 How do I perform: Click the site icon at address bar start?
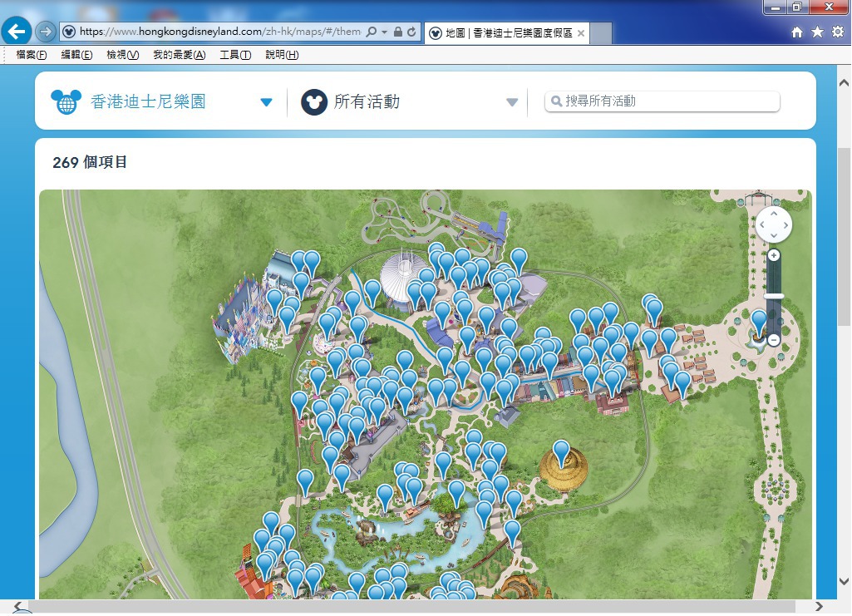coord(69,32)
